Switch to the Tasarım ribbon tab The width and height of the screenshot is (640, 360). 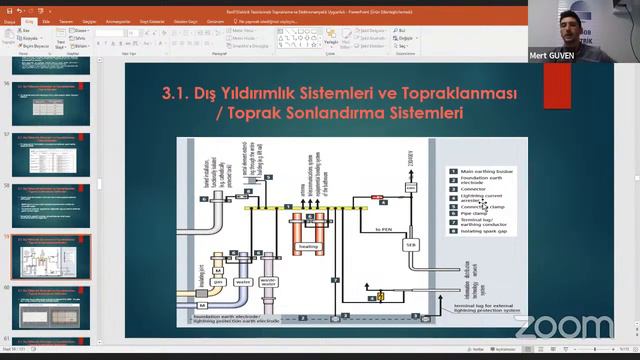(66, 22)
